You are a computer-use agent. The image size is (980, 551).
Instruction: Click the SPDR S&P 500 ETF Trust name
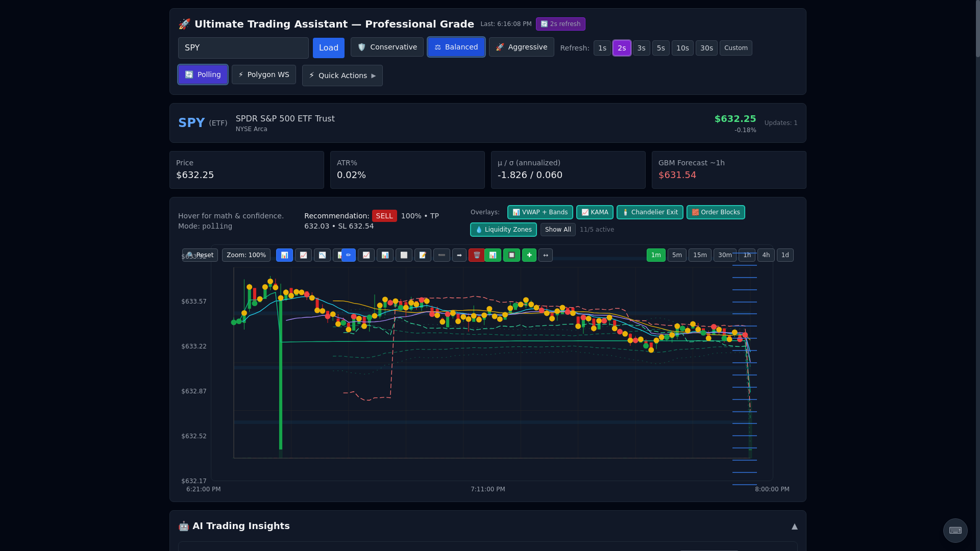click(285, 118)
